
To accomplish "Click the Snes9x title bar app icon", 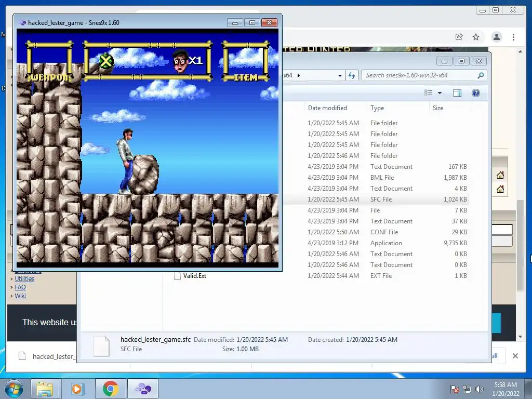I will [x=23, y=23].
